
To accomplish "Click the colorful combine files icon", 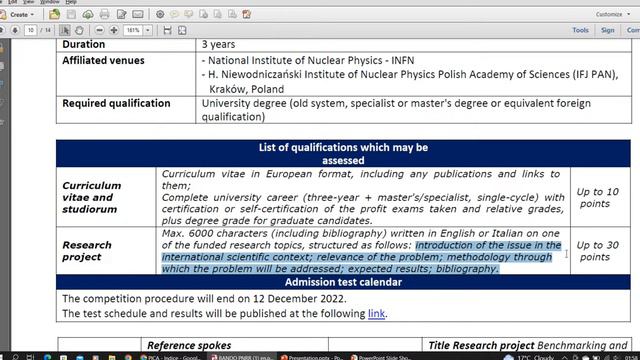I will 247,14.
